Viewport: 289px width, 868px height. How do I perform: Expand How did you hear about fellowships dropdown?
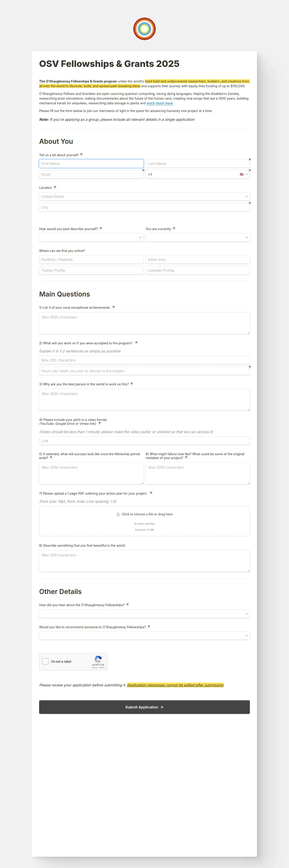(144, 614)
